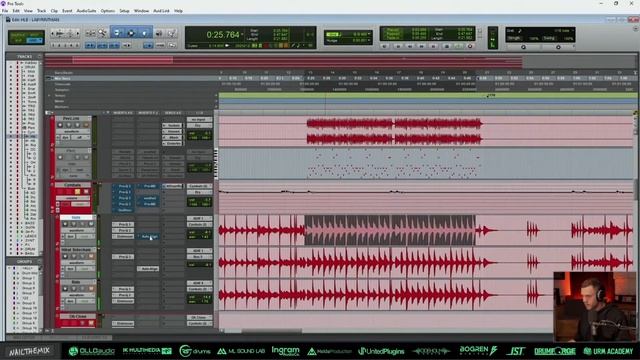Click the Hihat track send to Bus output
Viewport: 640px width, 360px height.
200,257
